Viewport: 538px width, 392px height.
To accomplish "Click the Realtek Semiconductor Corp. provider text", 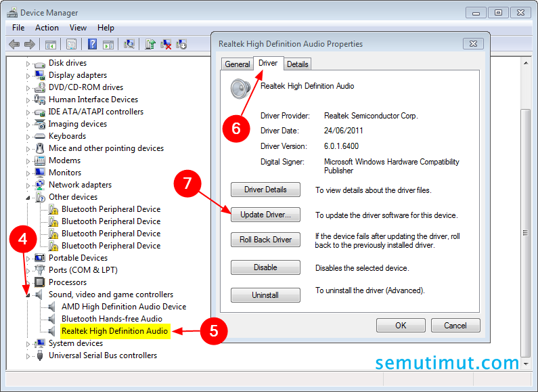I will (x=371, y=116).
